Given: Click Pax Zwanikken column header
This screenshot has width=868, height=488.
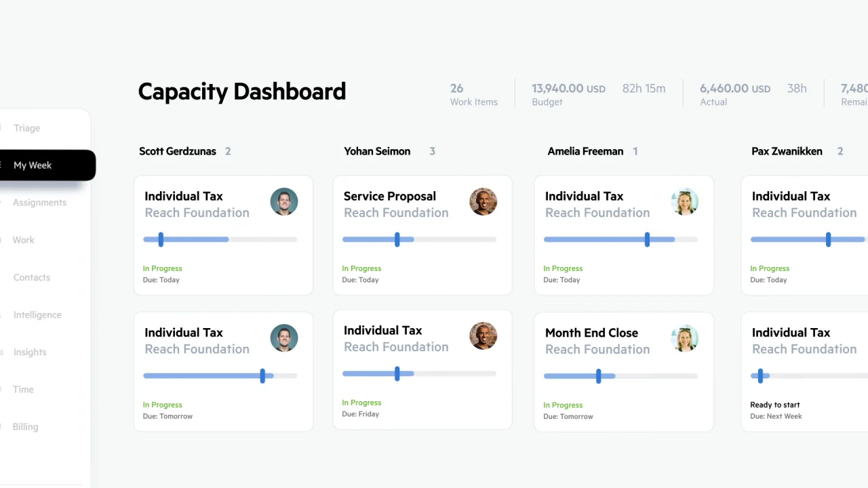Looking at the screenshot, I should 787,151.
